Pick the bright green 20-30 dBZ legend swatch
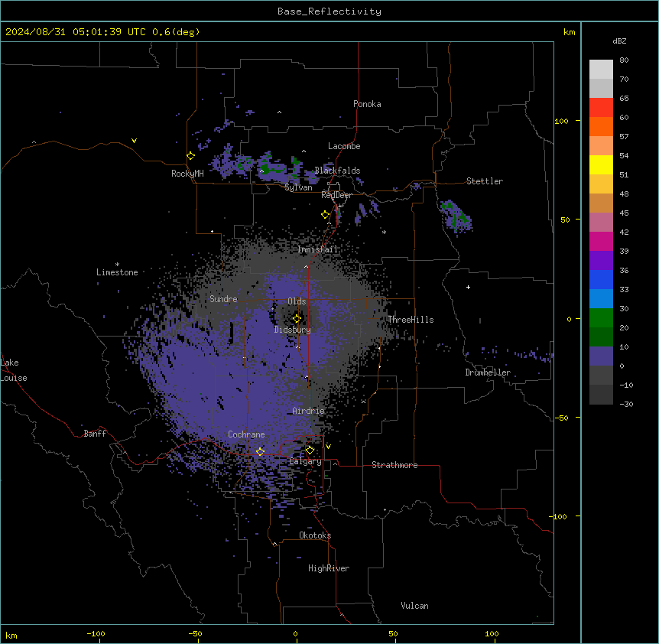 601,318
